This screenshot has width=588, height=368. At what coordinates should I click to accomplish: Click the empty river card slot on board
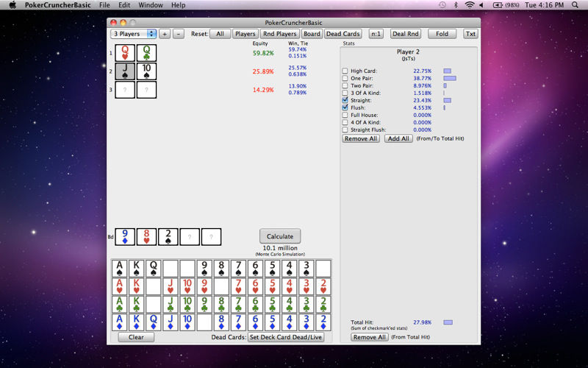coord(212,237)
